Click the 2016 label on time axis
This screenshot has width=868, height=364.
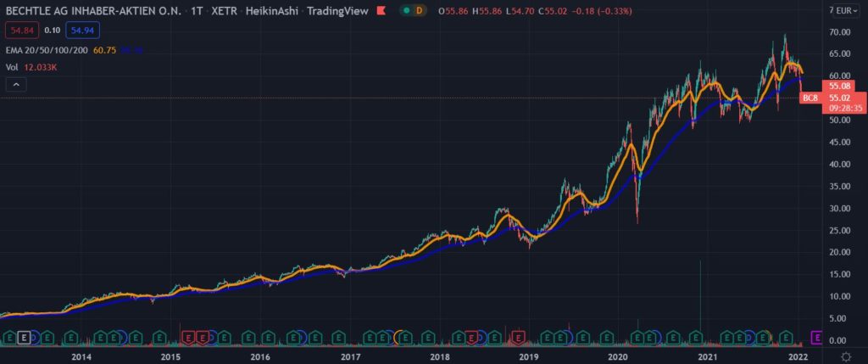[x=260, y=356]
